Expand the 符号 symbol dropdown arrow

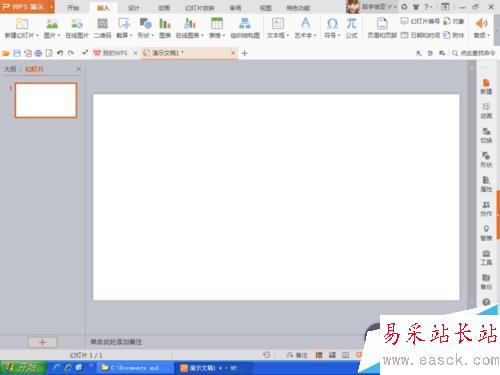[339, 35]
